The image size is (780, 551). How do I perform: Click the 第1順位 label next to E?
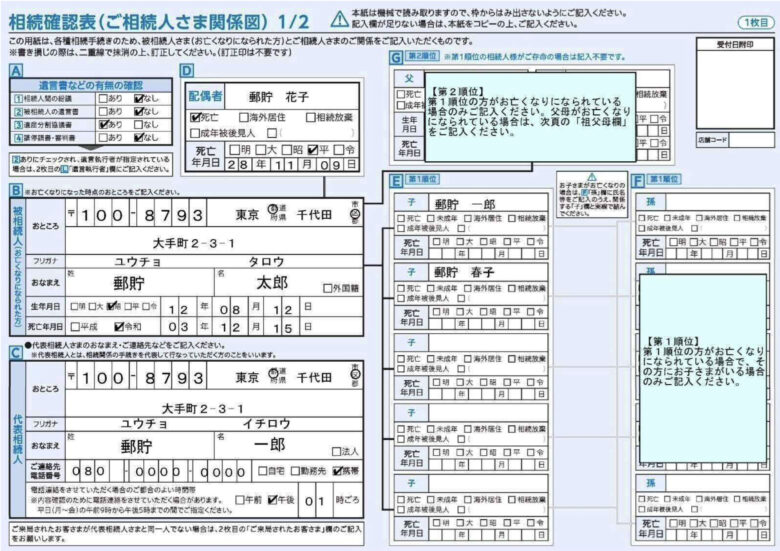422,180
